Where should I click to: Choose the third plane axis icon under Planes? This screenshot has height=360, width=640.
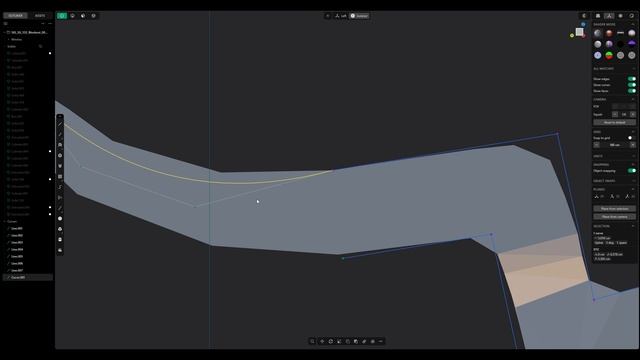click(627, 196)
